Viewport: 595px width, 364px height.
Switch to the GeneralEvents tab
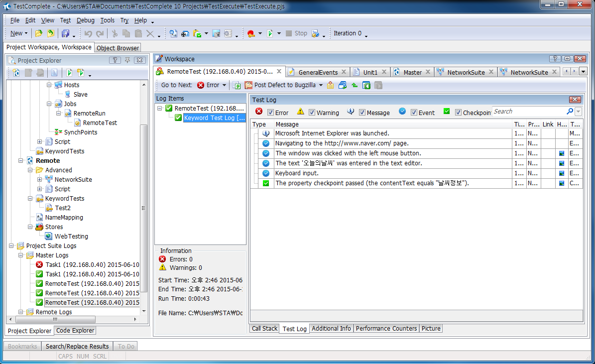318,72
